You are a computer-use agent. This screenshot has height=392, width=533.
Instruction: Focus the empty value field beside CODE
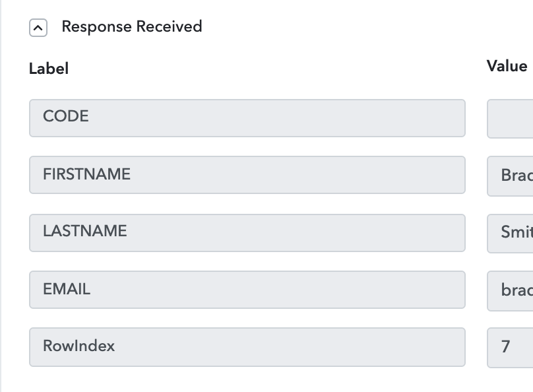pos(510,119)
